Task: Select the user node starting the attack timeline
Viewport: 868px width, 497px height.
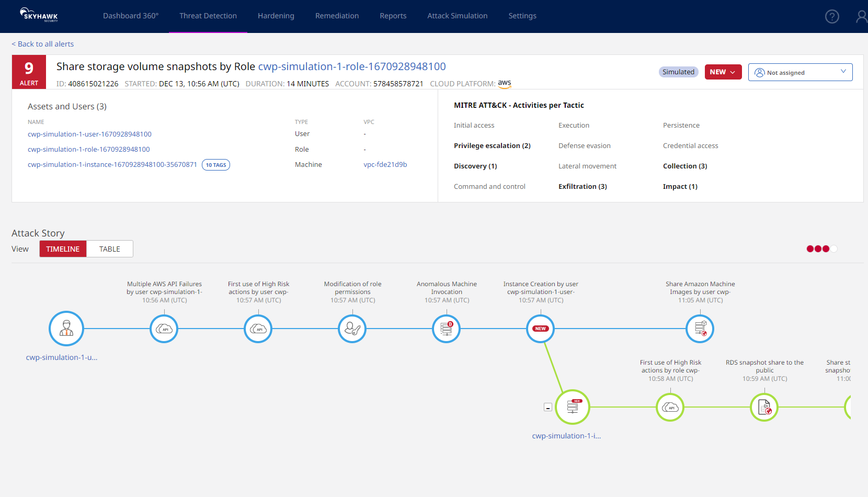Action: 66,329
